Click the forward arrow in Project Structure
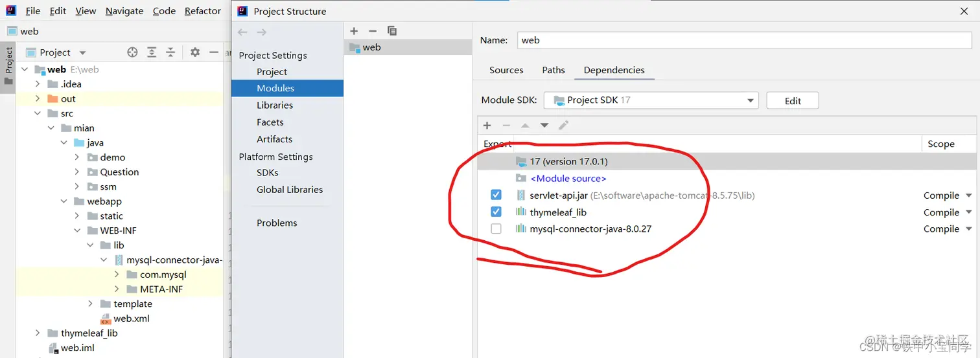Screen dimensions: 980x358 pos(261,32)
